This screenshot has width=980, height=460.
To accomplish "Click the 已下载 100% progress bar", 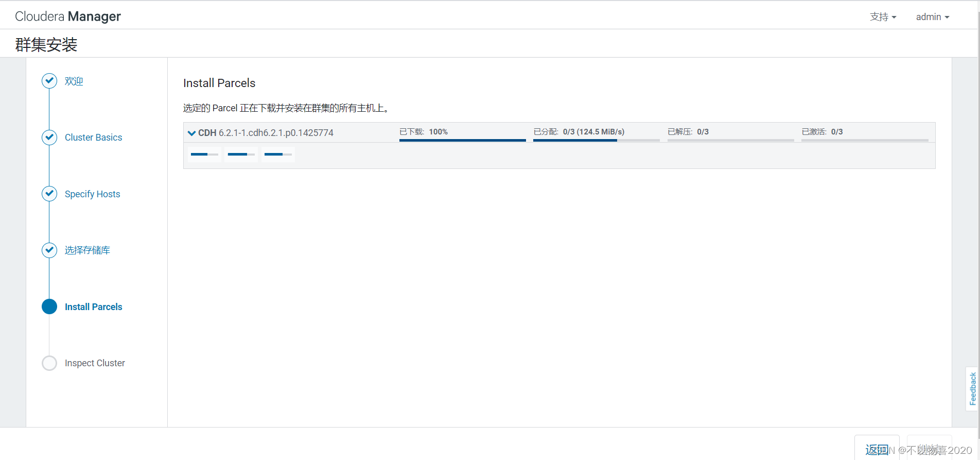I will click(x=463, y=140).
